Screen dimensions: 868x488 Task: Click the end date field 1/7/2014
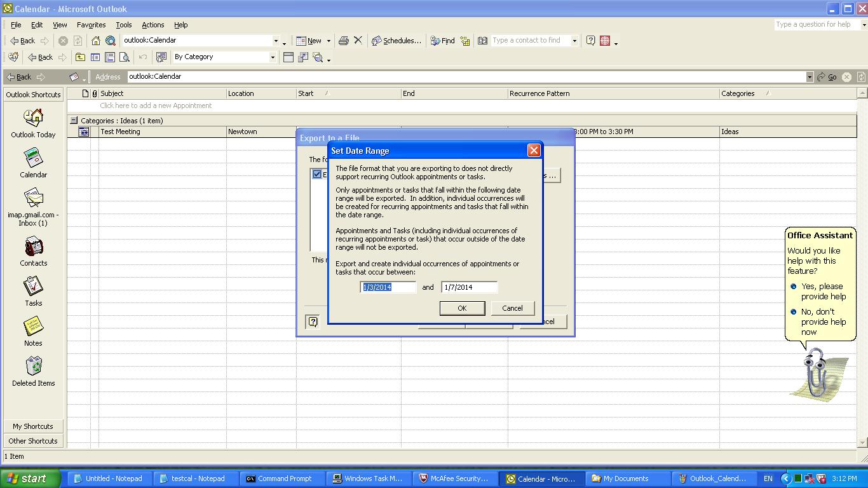(x=469, y=287)
